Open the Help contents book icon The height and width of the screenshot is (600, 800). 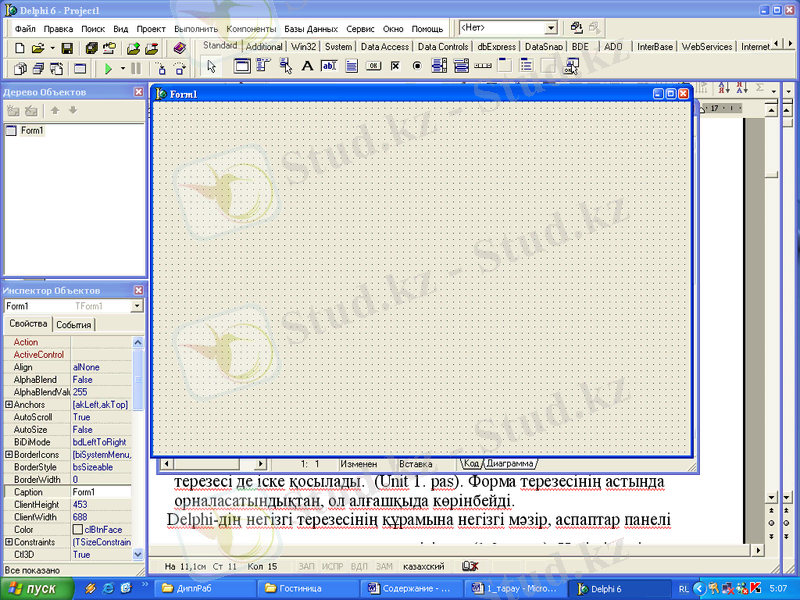[x=179, y=48]
